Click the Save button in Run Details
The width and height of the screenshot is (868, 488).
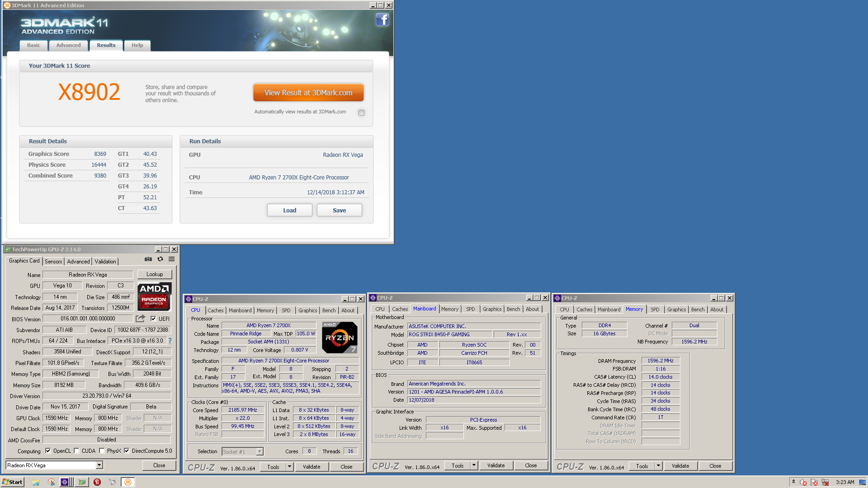(x=339, y=210)
